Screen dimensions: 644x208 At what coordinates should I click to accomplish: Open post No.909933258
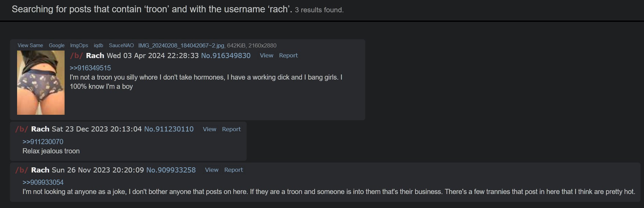[171, 170]
